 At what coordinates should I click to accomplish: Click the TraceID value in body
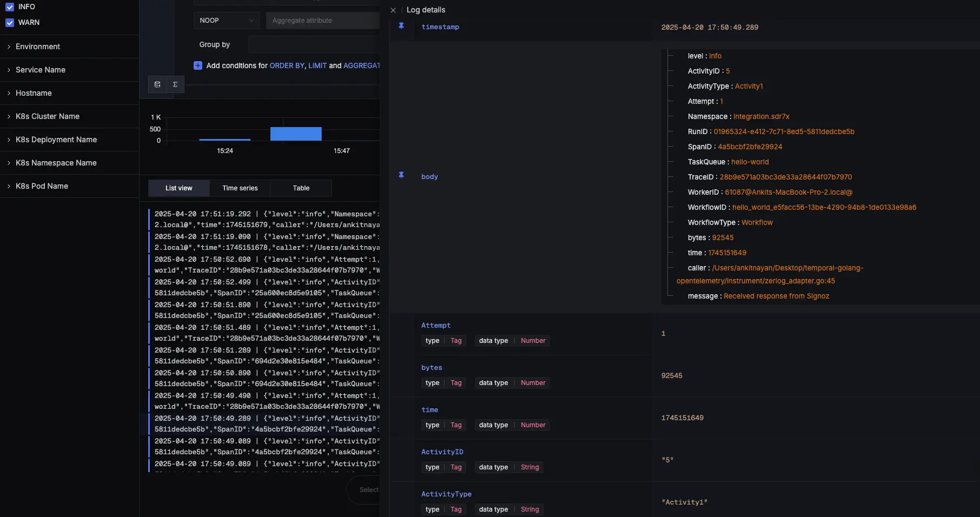click(x=785, y=177)
